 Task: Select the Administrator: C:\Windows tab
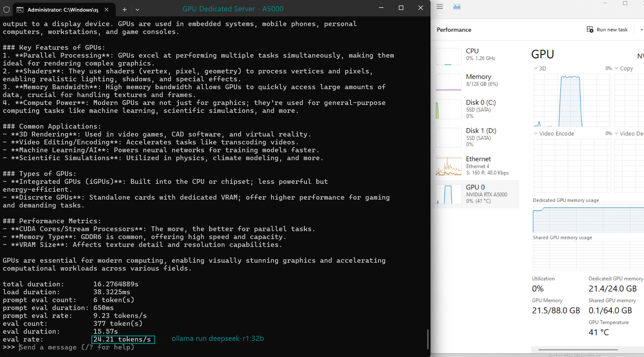coord(64,10)
